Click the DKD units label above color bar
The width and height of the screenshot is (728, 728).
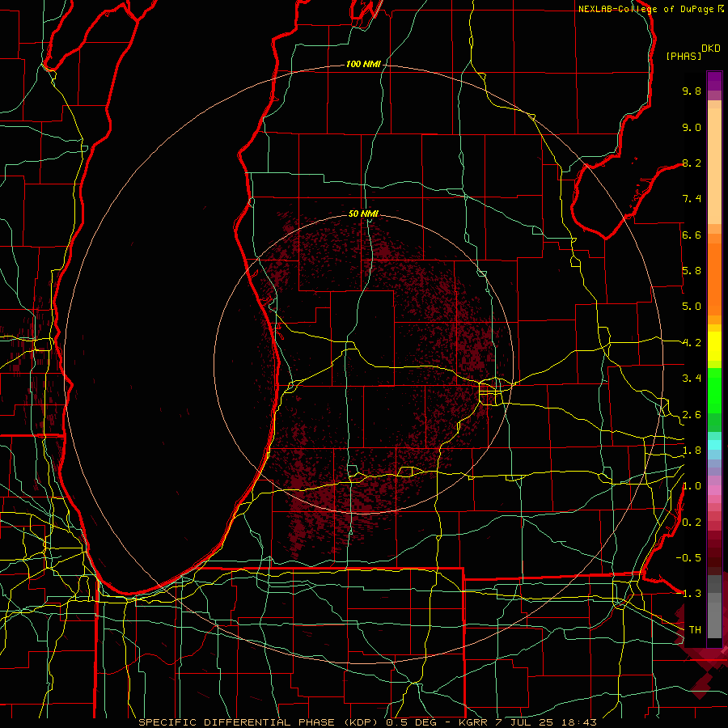click(711, 49)
